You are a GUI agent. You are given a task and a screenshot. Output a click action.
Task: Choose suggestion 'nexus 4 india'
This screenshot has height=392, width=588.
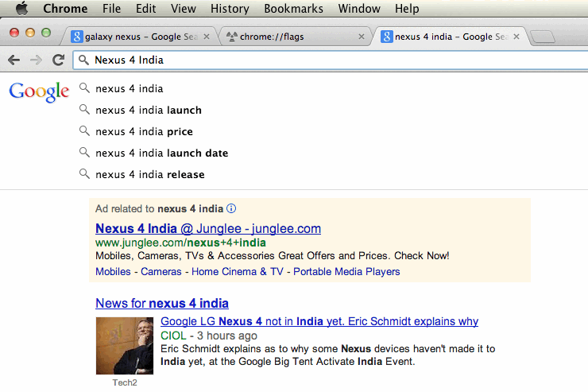click(130, 88)
